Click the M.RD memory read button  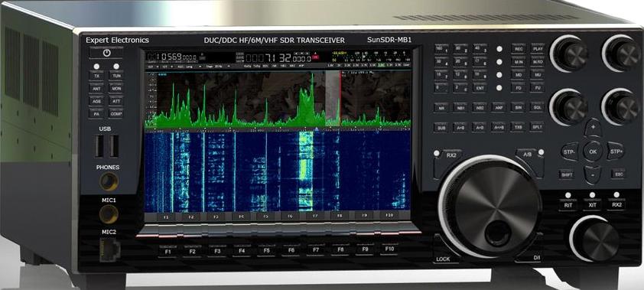[x=537, y=62]
